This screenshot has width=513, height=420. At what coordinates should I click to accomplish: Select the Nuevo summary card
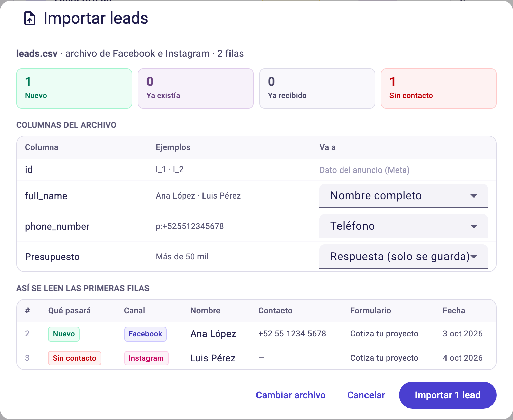click(x=74, y=88)
